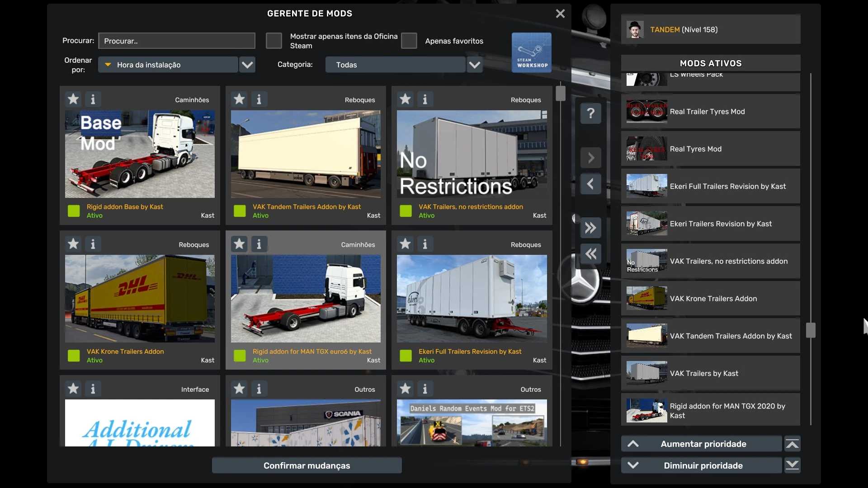Toggle active status of VAK Krone Trailers

(74, 356)
